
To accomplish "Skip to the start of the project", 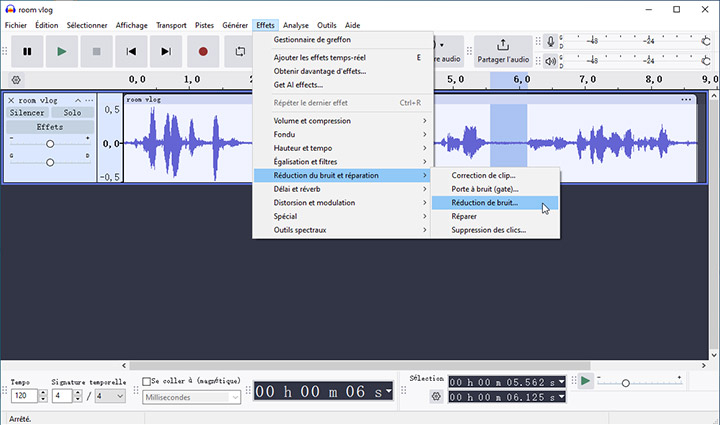I will [131, 51].
